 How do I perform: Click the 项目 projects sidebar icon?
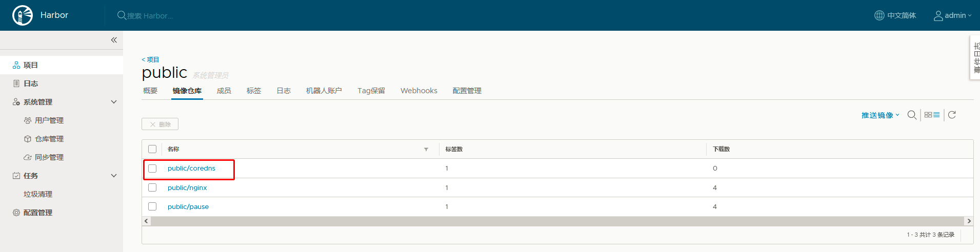tap(16, 65)
